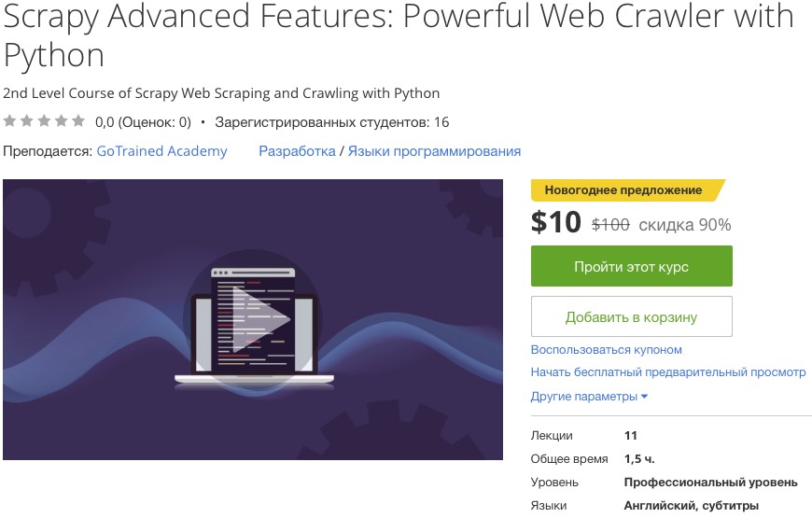Image resolution: width=812 pixels, height=518 pixels.
Task: Click the Общее время value 1,5 ч.
Action: pyautogui.click(x=639, y=459)
